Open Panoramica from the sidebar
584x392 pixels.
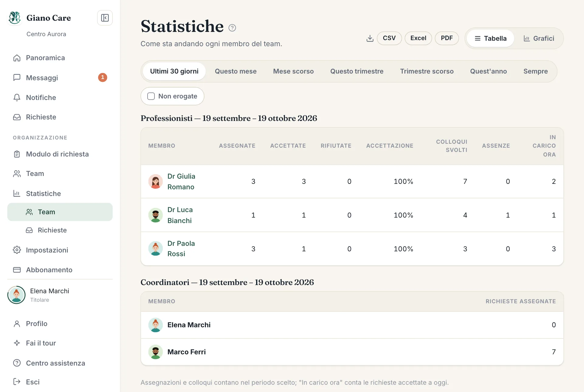click(60, 58)
